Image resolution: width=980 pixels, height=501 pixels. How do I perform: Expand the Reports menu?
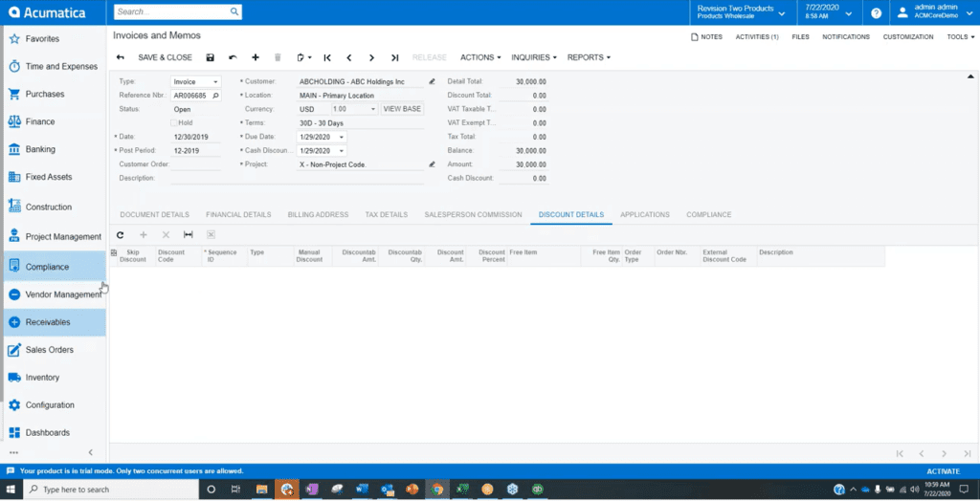pos(589,57)
